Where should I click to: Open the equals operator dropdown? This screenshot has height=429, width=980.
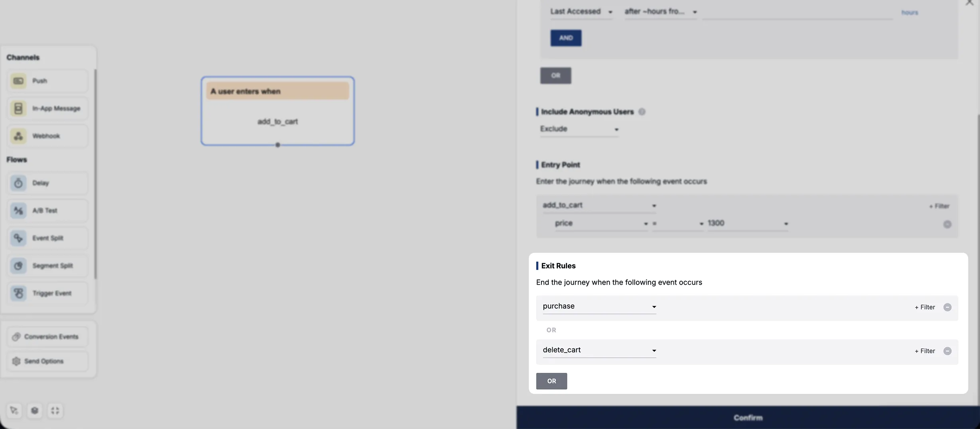(678, 223)
